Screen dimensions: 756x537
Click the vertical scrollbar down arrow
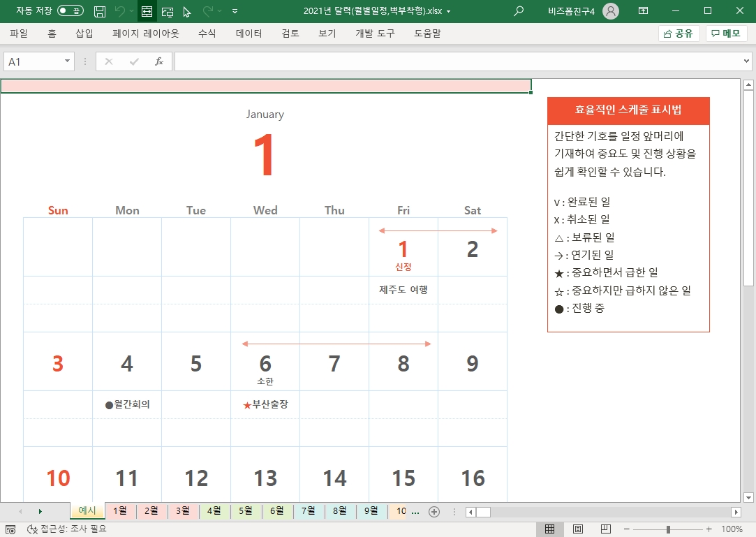(x=748, y=497)
